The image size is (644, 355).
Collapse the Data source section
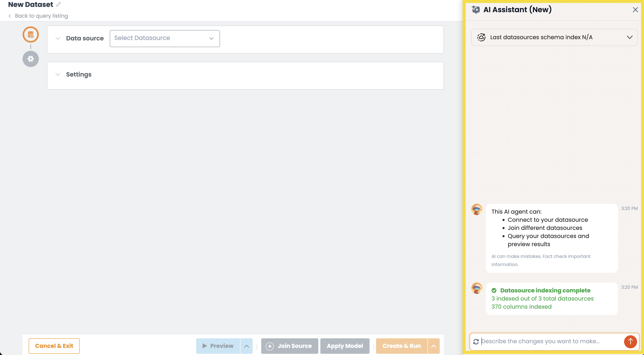(x=58, y=38)
